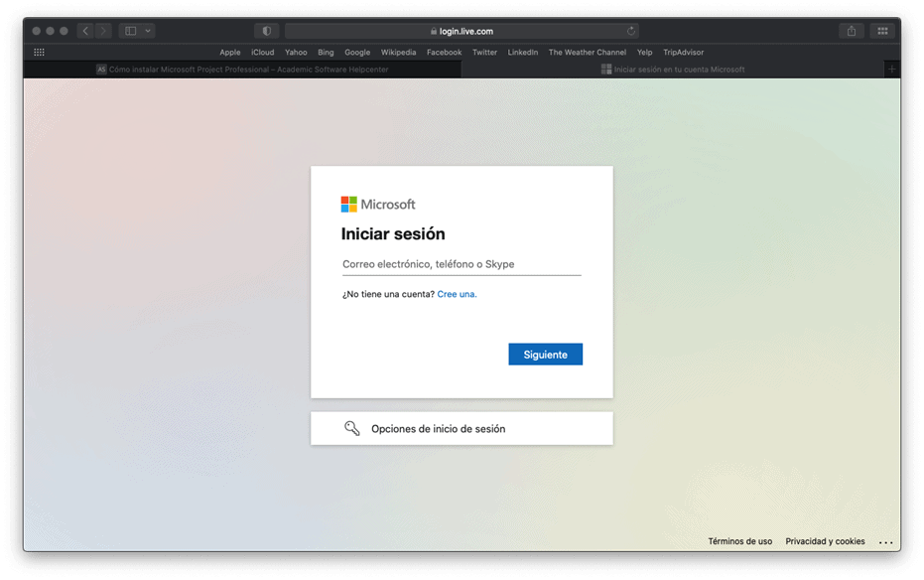Show the Safari sidebar using its toolbar icon
This screenshot has height=580, width=924.
(x=130, y=30)
